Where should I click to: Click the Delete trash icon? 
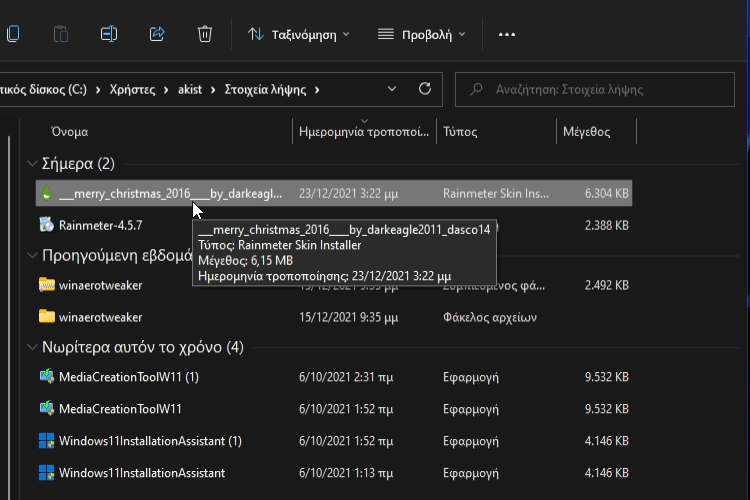point(205,34)
